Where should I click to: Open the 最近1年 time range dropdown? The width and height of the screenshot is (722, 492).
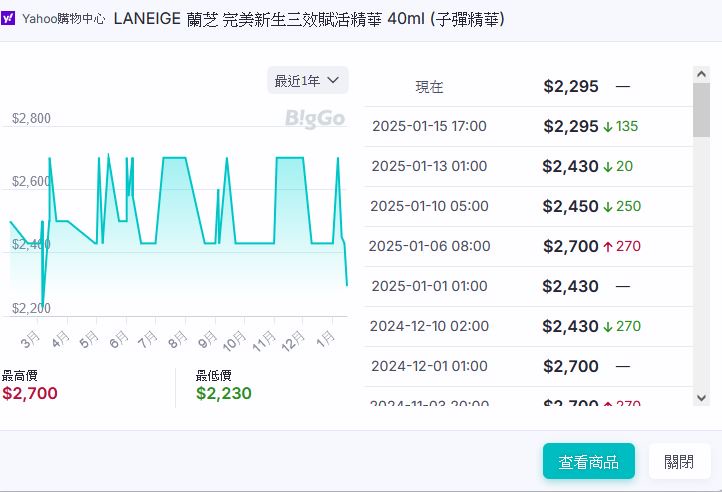point(307,80)
